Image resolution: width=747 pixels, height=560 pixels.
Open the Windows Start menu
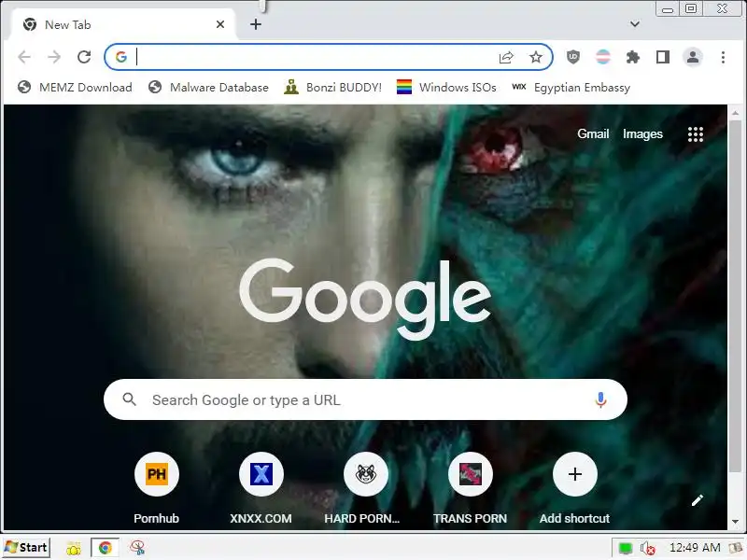pos(26,548)
